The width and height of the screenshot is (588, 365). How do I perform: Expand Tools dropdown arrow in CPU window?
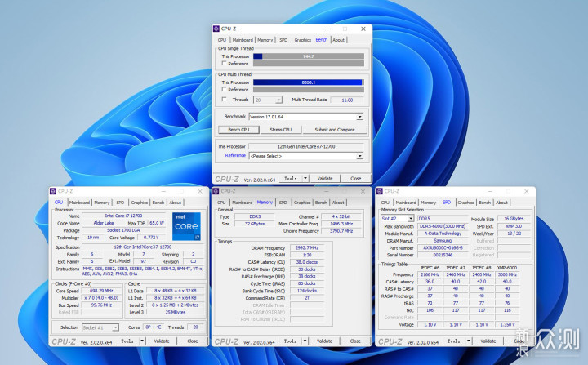click(142, 341)
